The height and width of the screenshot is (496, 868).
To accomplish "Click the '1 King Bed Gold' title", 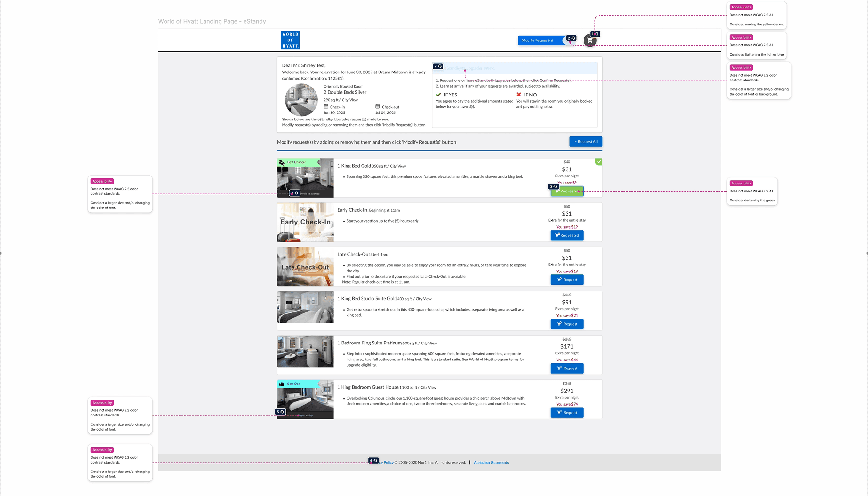I will pos(354,166).
